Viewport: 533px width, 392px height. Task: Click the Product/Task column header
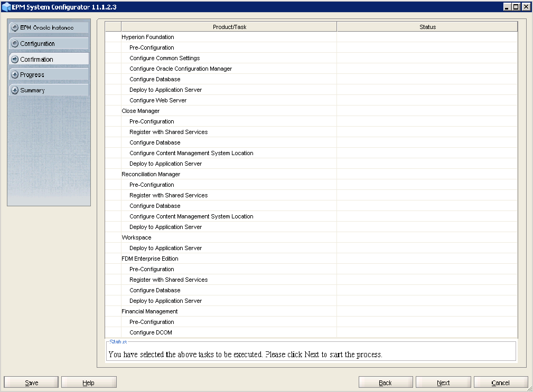[x=229, y=27]
